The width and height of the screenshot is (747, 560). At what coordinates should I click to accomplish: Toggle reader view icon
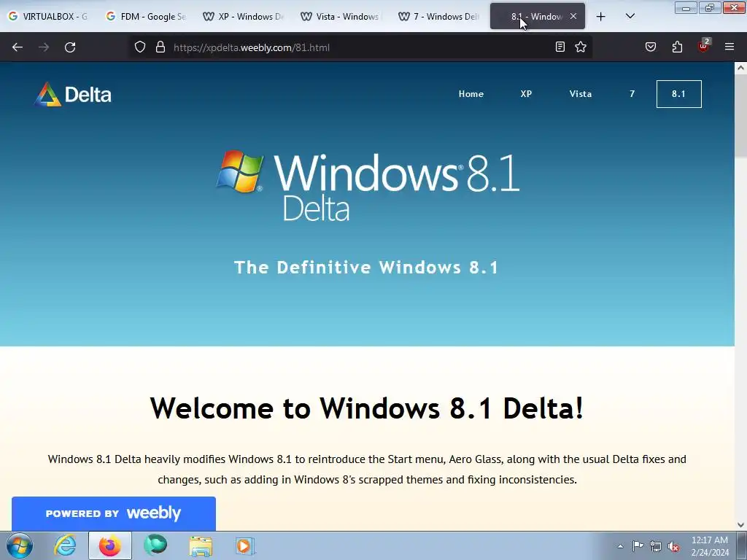560,47
